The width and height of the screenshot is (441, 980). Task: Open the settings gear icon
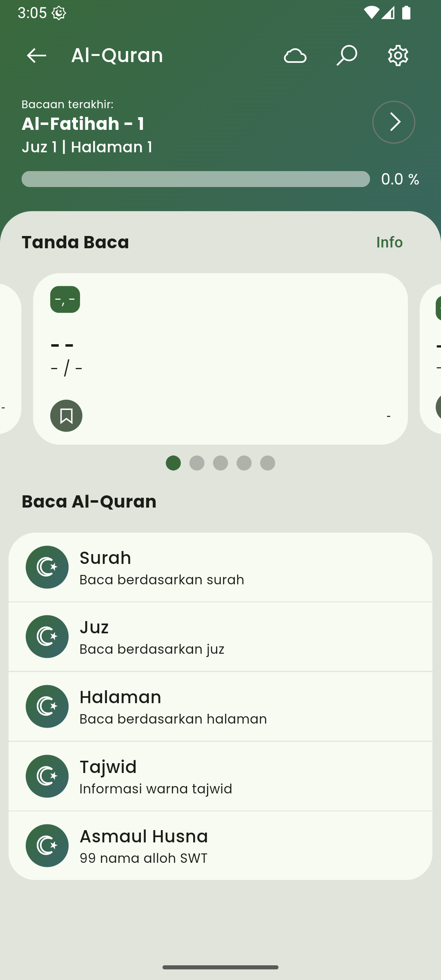click(398, 56)
